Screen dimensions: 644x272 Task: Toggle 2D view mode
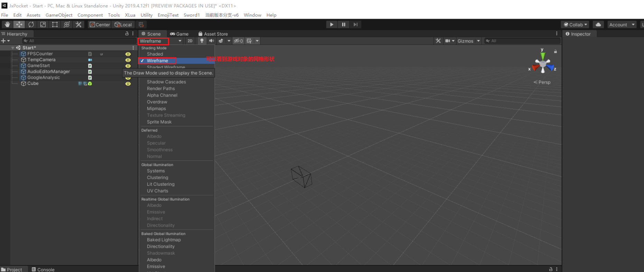click(x=190, y=41)
